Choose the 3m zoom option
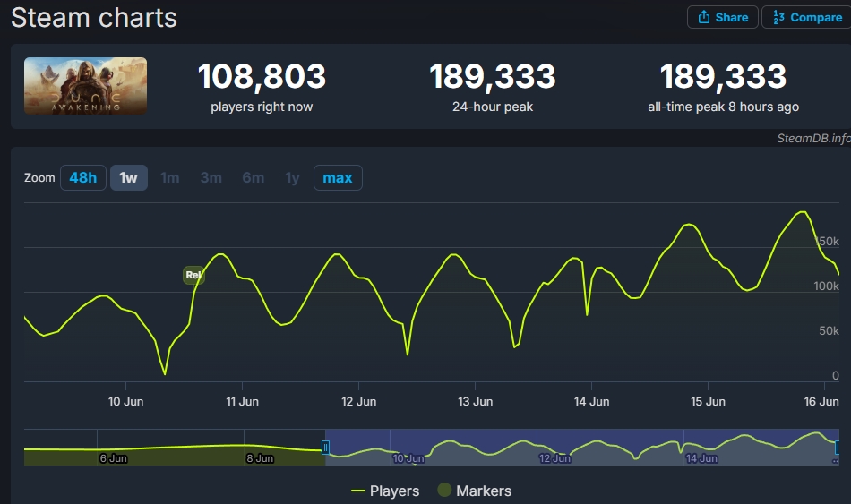 211,177
